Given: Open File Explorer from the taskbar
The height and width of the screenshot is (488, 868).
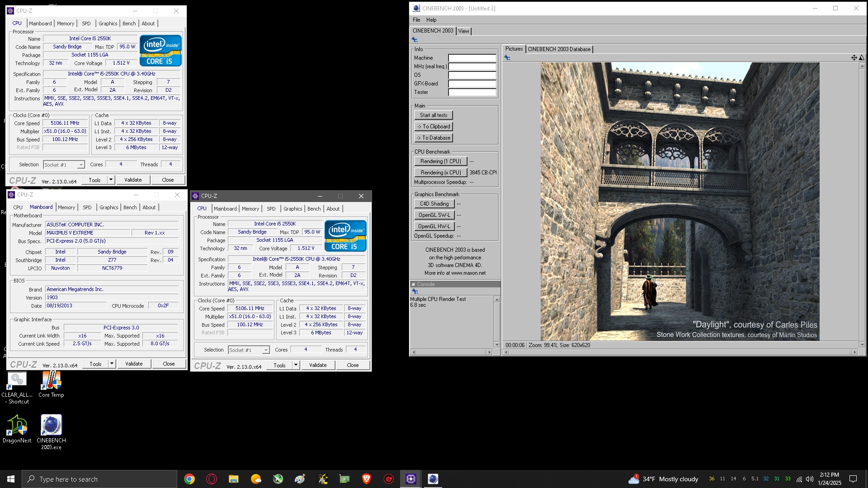Looking at the screenshot, I should 233,479.
